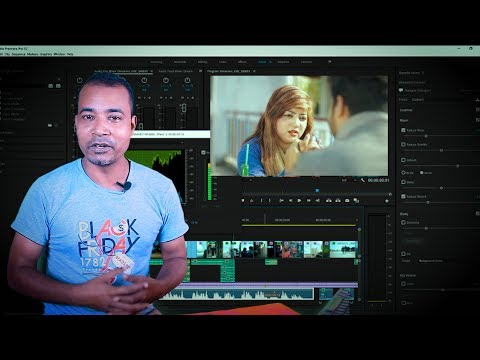Select the 50 Hz DeHum radio option
This screenshot has width=480, height=360.
click(x=403, y=173)
